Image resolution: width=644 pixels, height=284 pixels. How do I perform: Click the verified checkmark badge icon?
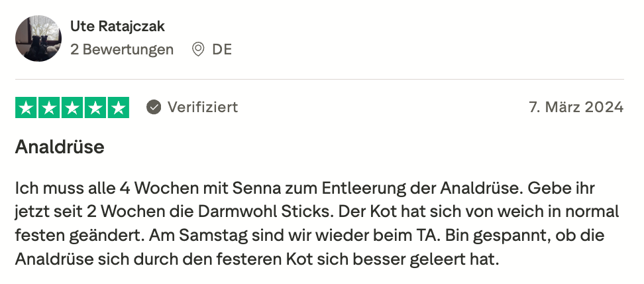click(154, 107)
